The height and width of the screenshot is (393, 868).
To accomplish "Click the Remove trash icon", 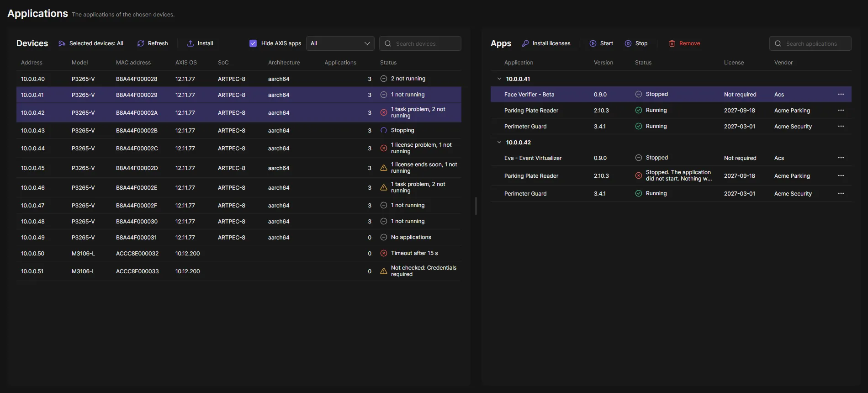I will click(672, 43).
